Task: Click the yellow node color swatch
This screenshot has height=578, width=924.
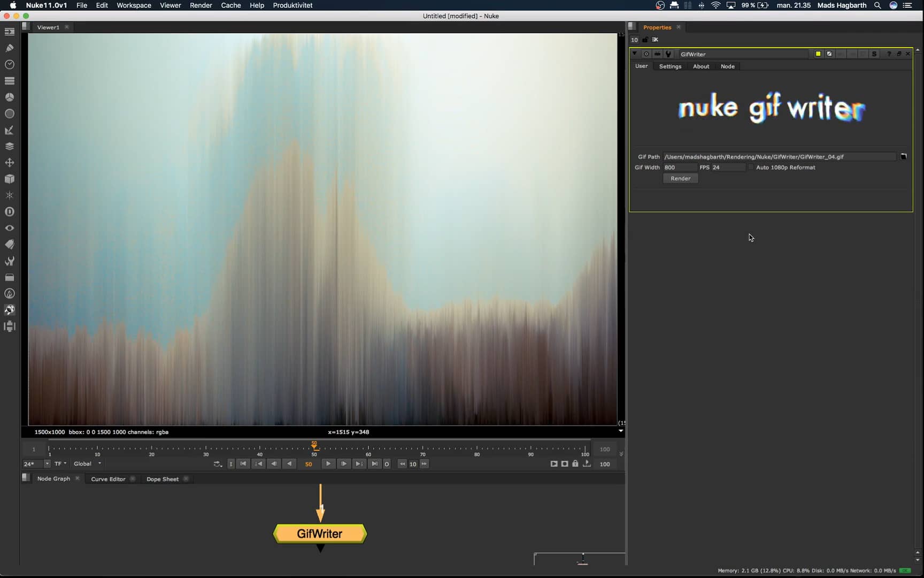Action: click(x=818, y=54)
